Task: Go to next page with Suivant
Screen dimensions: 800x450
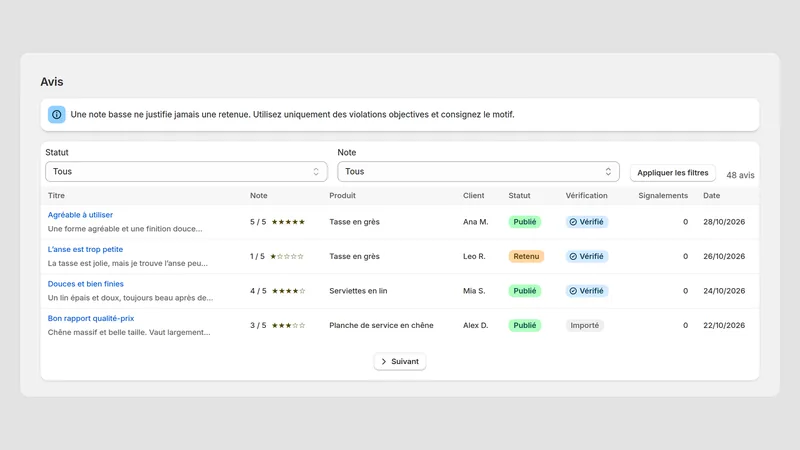Action: (400, 361)
